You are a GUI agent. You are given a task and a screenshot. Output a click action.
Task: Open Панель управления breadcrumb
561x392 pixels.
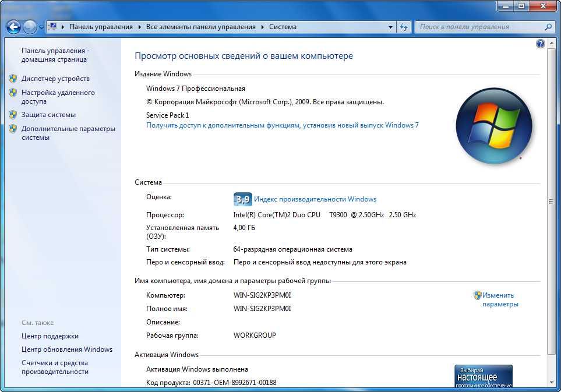(x=101, y=27)
